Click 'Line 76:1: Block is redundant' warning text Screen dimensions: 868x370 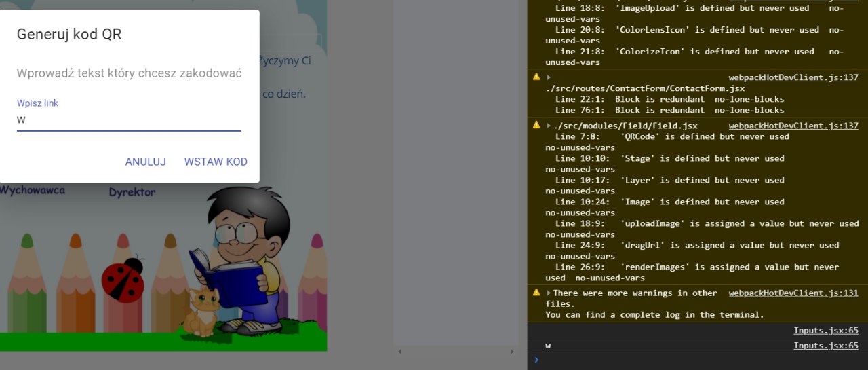coord(670,110)
